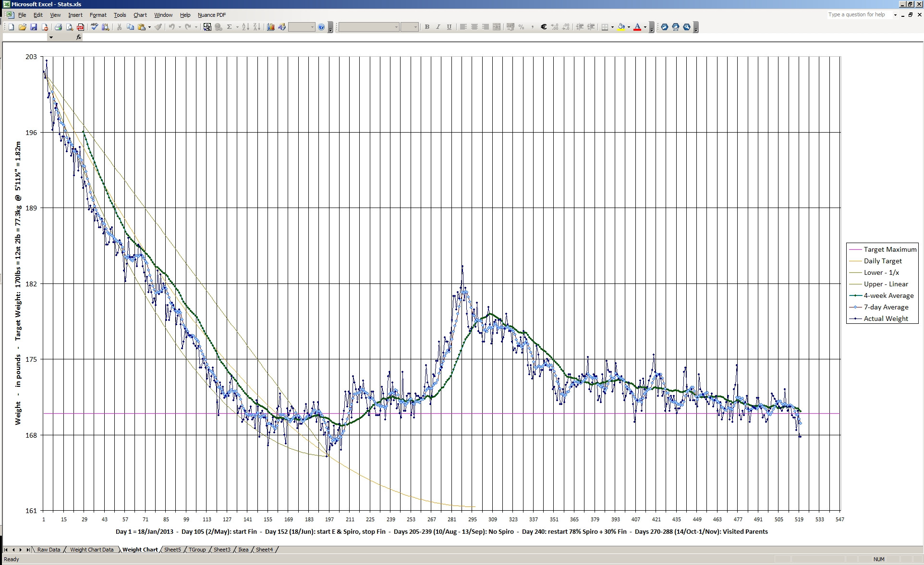924x565 pixels.
Task: Select 4-week Average legend entry
Action: pyautogui.click(x=882, y=295)
